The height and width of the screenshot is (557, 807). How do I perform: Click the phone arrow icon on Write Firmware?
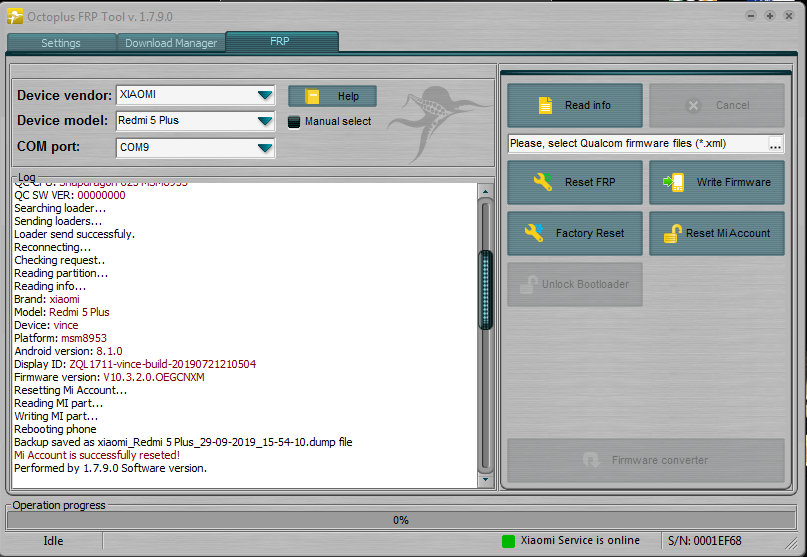(674, 182)
